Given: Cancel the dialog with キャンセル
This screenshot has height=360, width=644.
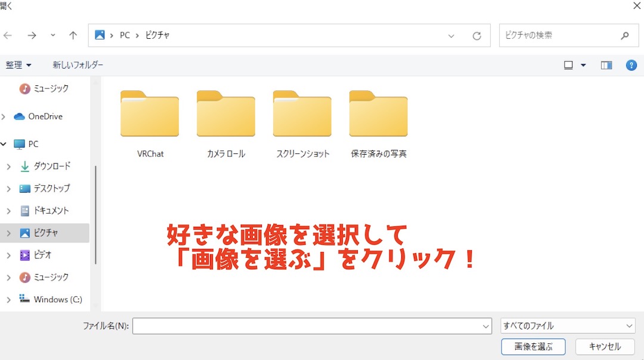Looking at the screenshot, I should pyautogui.click(x=604, y=346).
